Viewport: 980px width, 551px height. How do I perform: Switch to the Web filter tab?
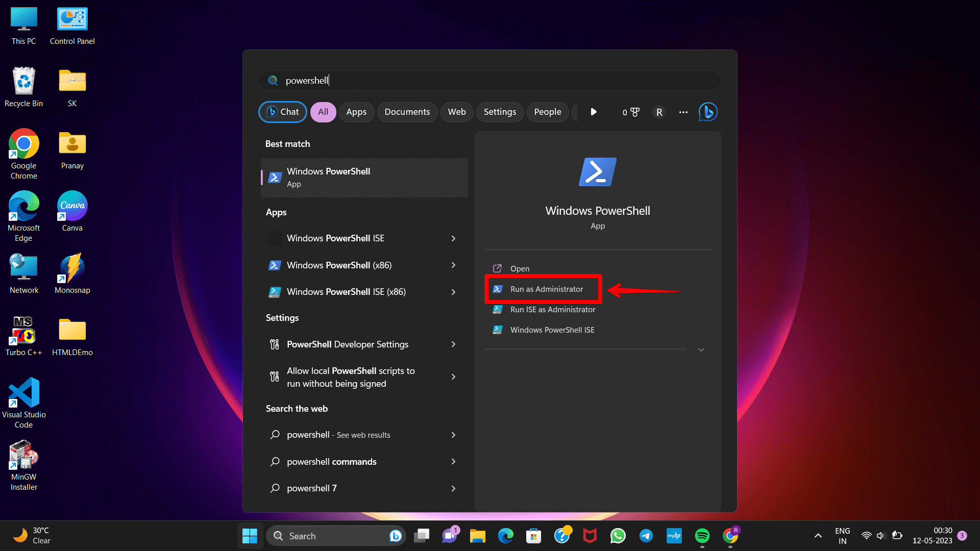[457, 112]
